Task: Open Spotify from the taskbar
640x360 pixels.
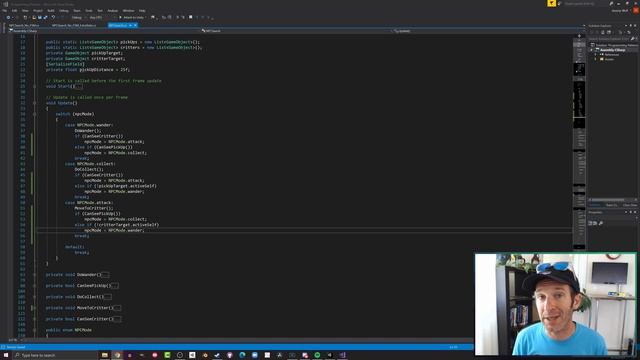Action: [317, 355]
